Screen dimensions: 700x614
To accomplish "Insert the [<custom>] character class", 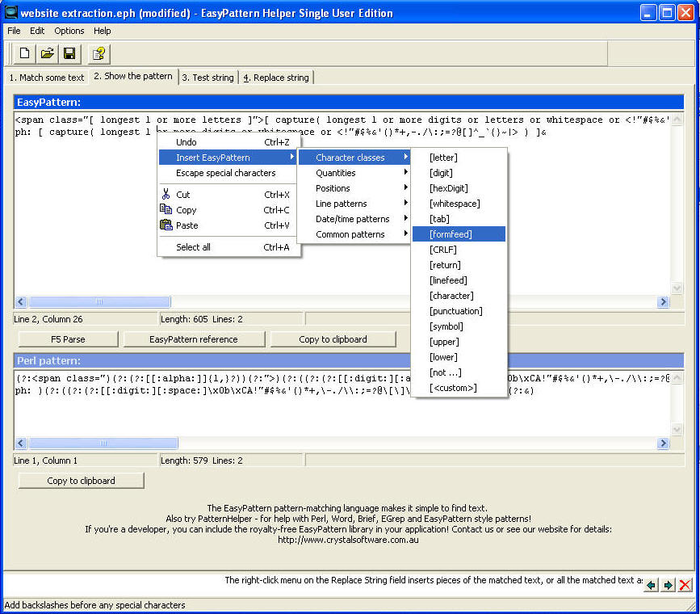I will (x=459, y=388).
